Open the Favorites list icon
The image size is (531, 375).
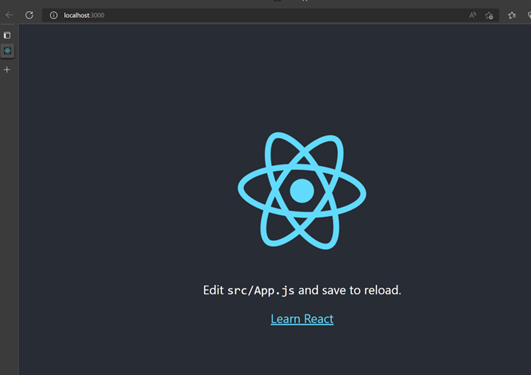click(x=512, y=15)
